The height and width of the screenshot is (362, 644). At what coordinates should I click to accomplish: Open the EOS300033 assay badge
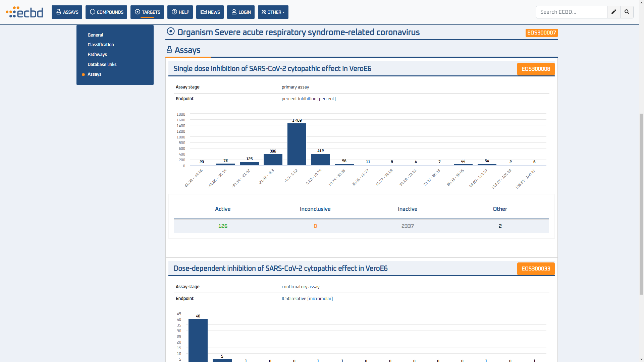click(x=536, y=269)
